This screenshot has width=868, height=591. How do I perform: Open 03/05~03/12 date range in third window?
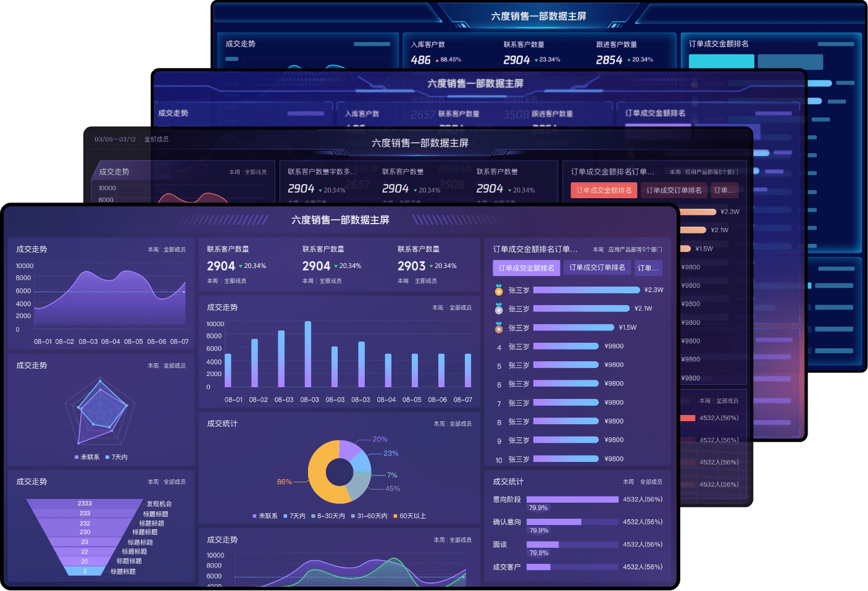[x=115, y=140]
